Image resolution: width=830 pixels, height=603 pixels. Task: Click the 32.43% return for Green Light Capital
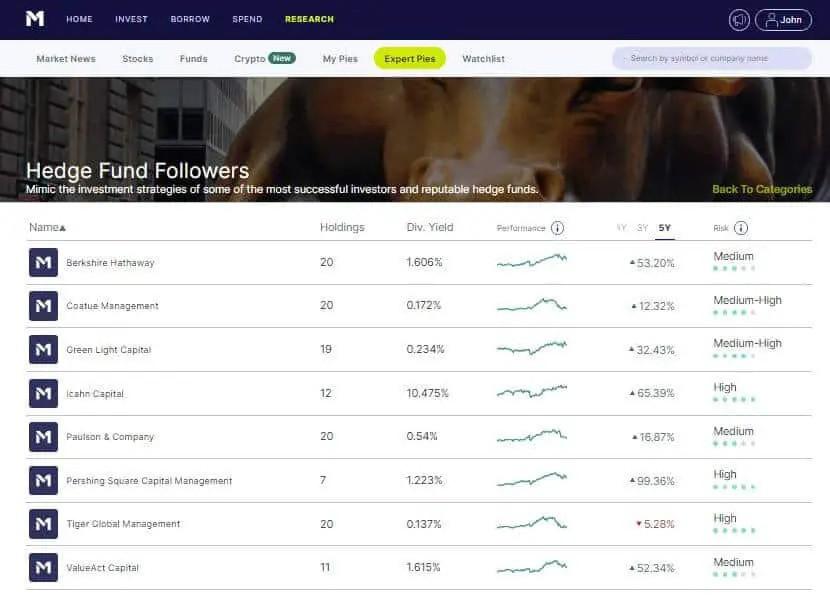[652, 350]
